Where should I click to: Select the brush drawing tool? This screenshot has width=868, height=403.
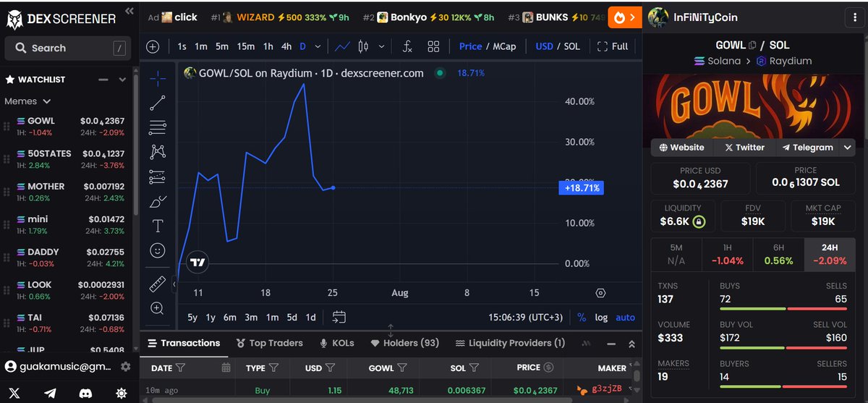pyautogui.click(x=157, y=201)
